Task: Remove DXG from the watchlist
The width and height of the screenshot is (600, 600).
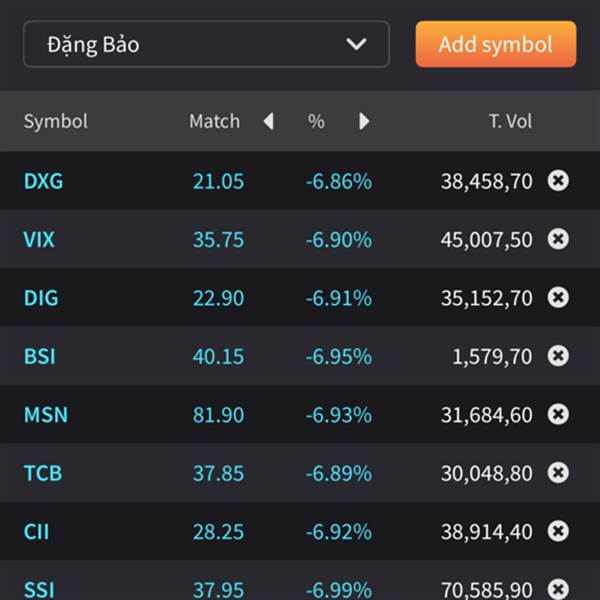Action: (x=559, y=181)
